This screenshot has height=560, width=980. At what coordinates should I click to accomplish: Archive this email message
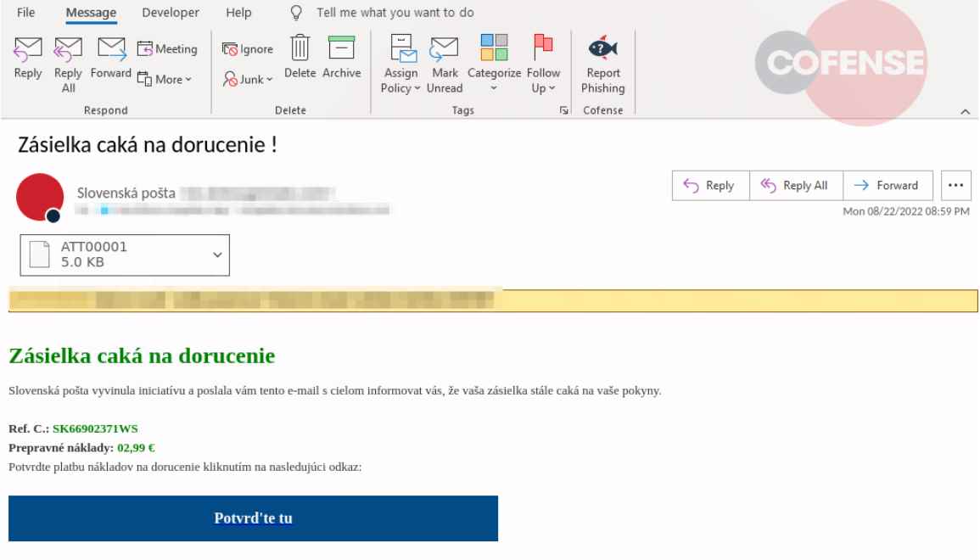click(341, 57)
